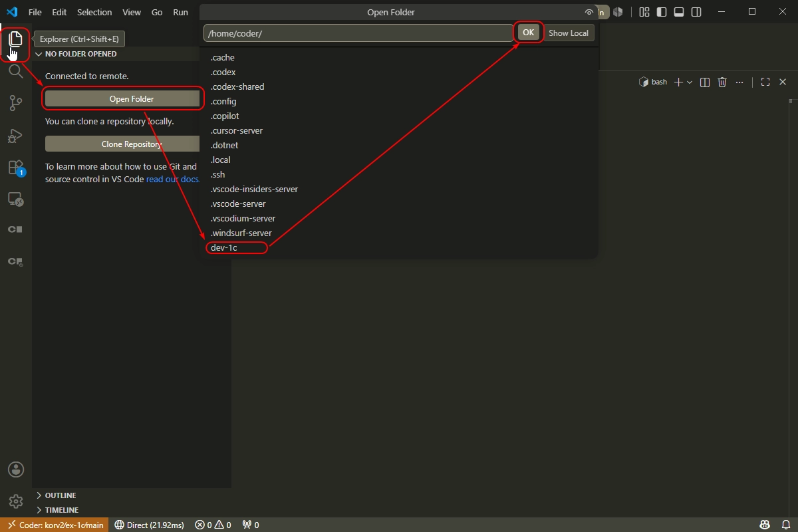The image size is (798, 532).
Task: Maximize the terminal panel size
Action: click(765, 82)
